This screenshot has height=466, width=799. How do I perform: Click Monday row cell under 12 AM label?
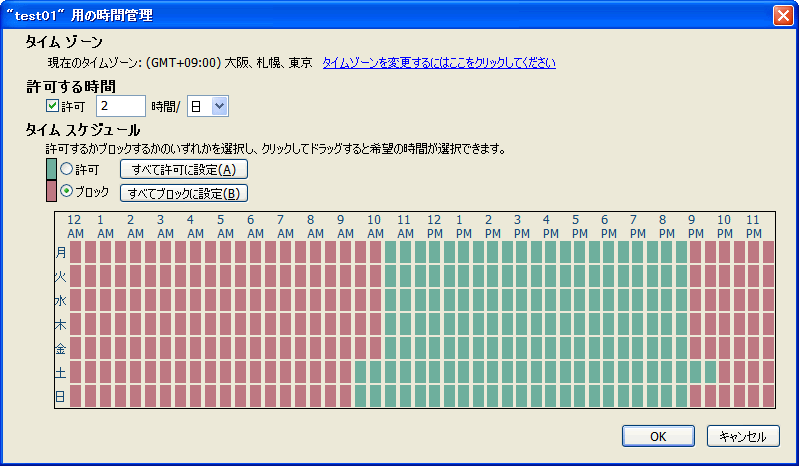[x=75, y=252]
